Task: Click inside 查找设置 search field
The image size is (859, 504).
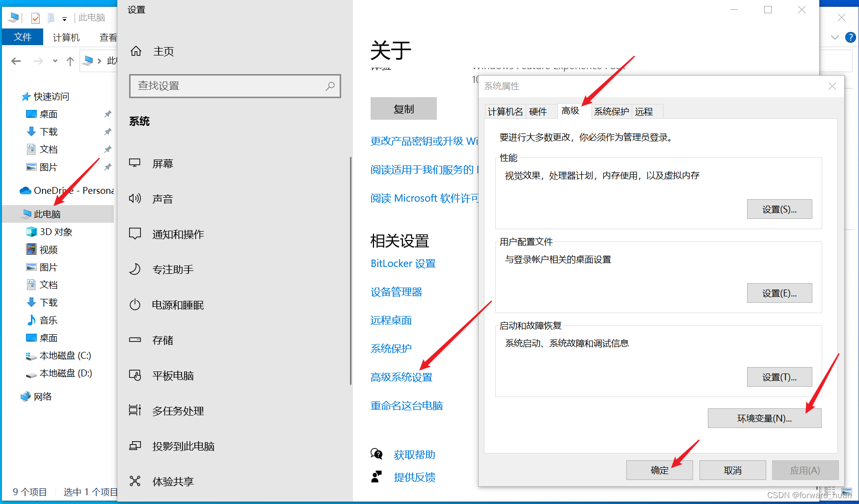Action: (x=235, y=86)
